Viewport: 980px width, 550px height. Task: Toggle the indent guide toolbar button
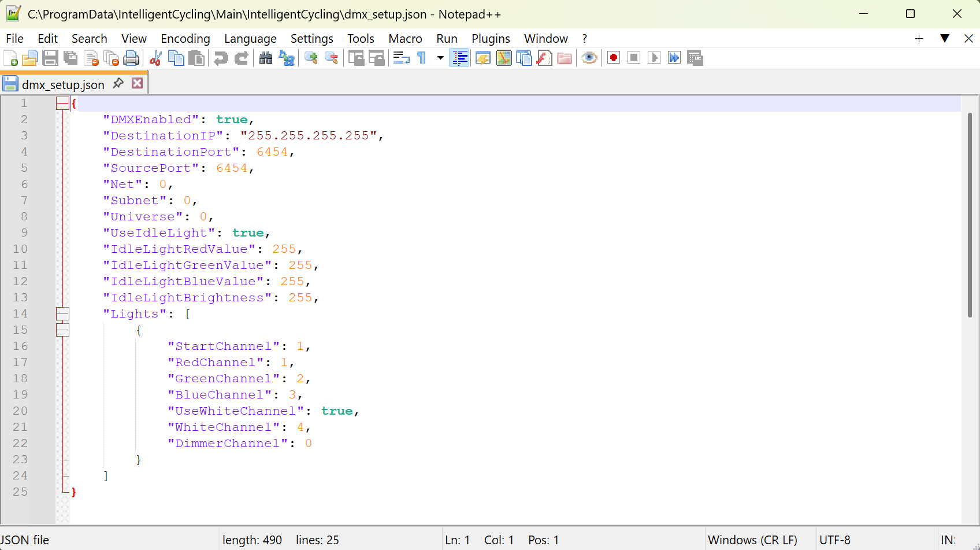pyautogui.click(x=459, y=58)
